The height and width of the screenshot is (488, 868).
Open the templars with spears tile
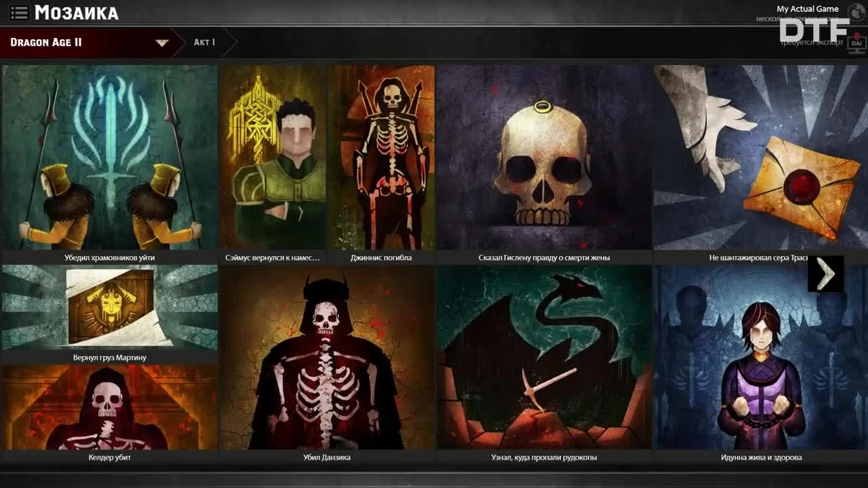[110, 157]
